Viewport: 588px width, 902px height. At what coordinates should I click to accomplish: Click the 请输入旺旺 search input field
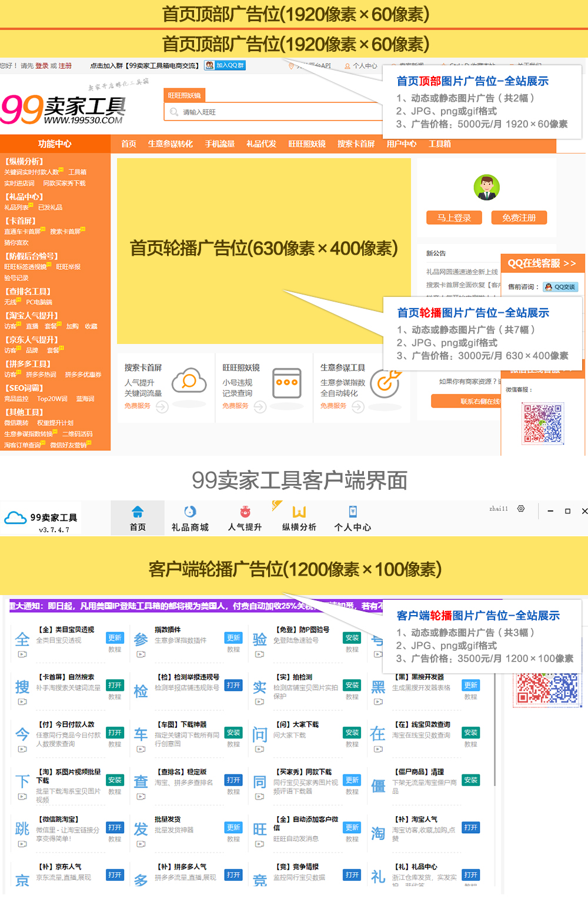click(x=273, y=112)
